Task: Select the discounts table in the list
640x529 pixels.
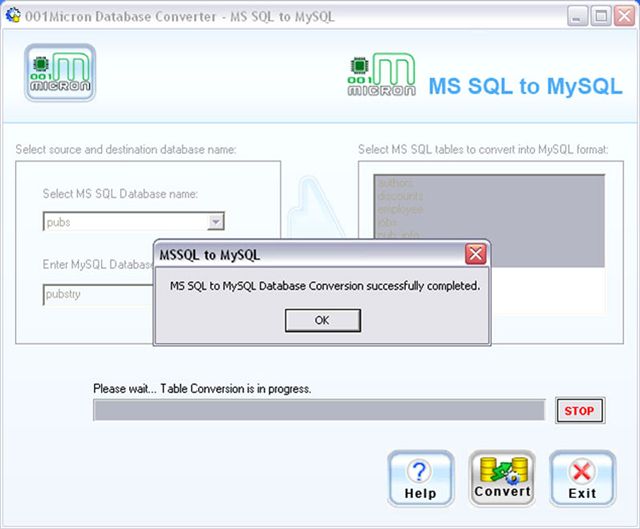Action: [x=489, y=196]
